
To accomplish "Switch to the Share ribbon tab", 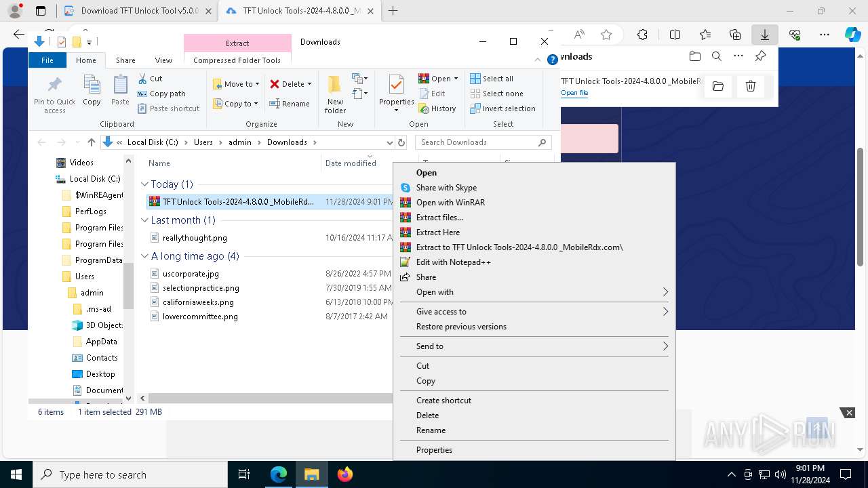I will tap(125, 60).
